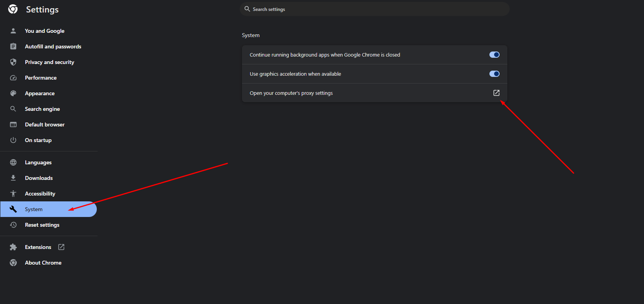Click the Extensions puzzle piece icon
Viewport: 644px width, 304px height.
coord(13,247)
